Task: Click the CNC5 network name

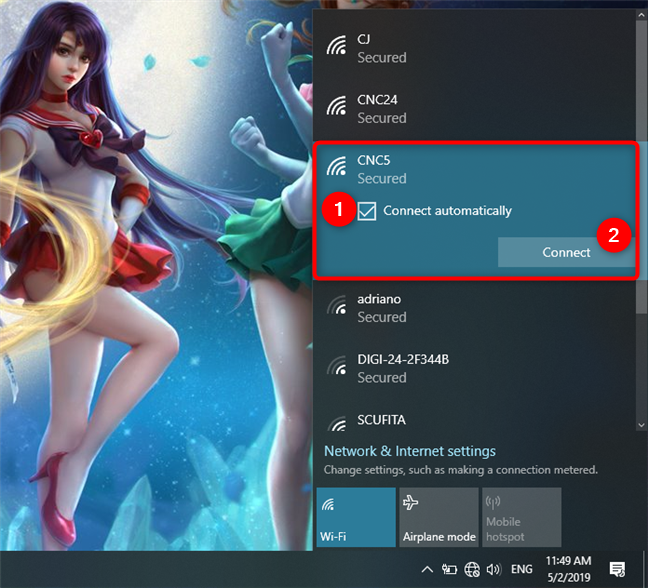Action: click(374, 160)
